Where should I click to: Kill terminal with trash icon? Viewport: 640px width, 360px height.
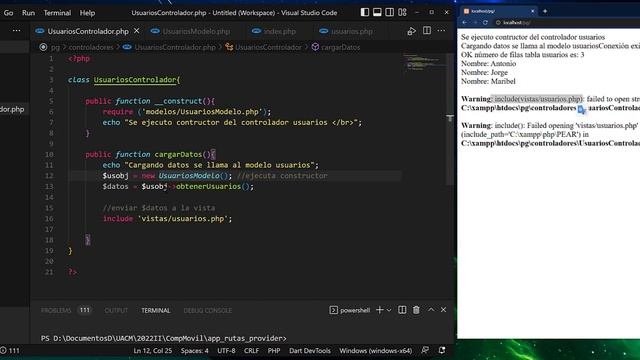[416, 310]
